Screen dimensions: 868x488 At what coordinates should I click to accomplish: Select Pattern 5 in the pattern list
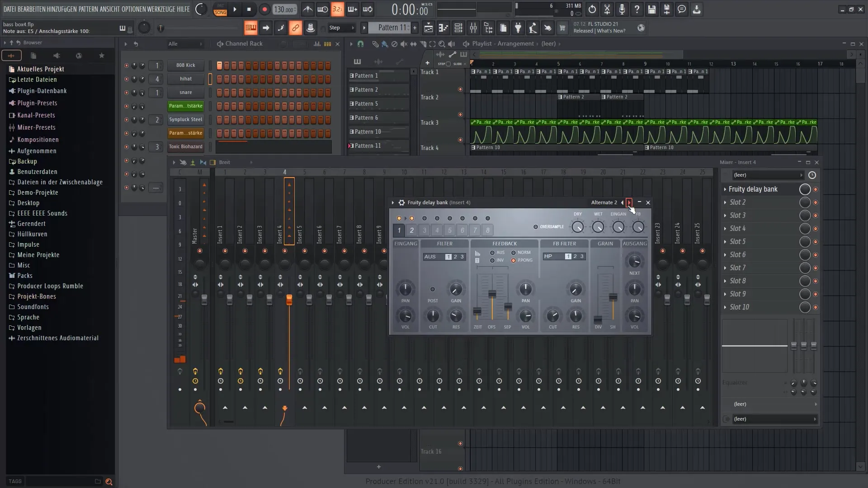tap(378, 103)
